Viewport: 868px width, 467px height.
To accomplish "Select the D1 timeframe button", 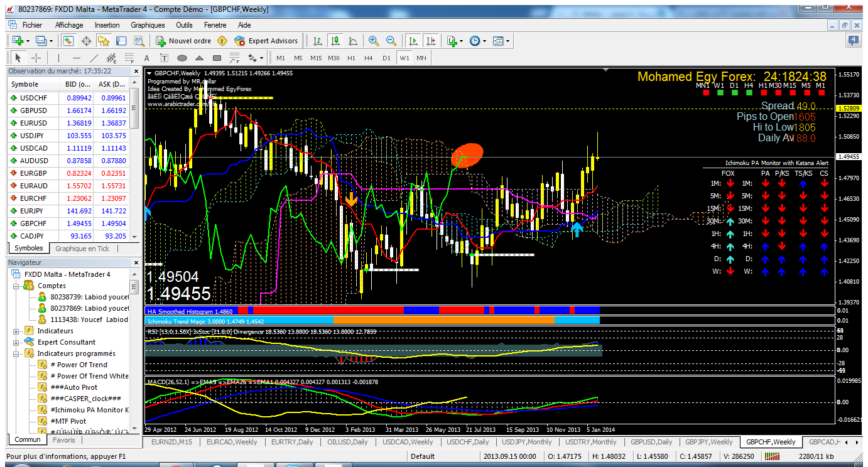I will (386, 58).
